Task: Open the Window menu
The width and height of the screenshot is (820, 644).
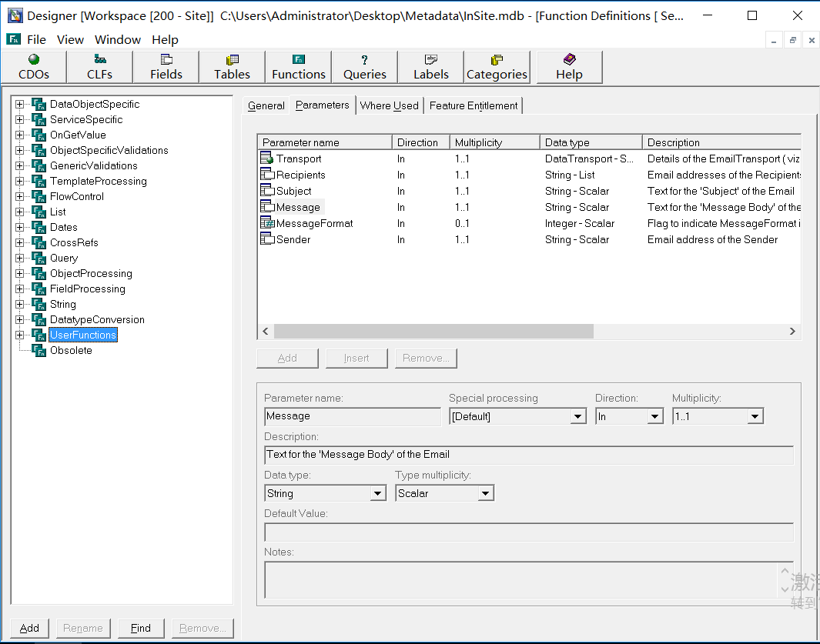Action: (x=118, y=39)
